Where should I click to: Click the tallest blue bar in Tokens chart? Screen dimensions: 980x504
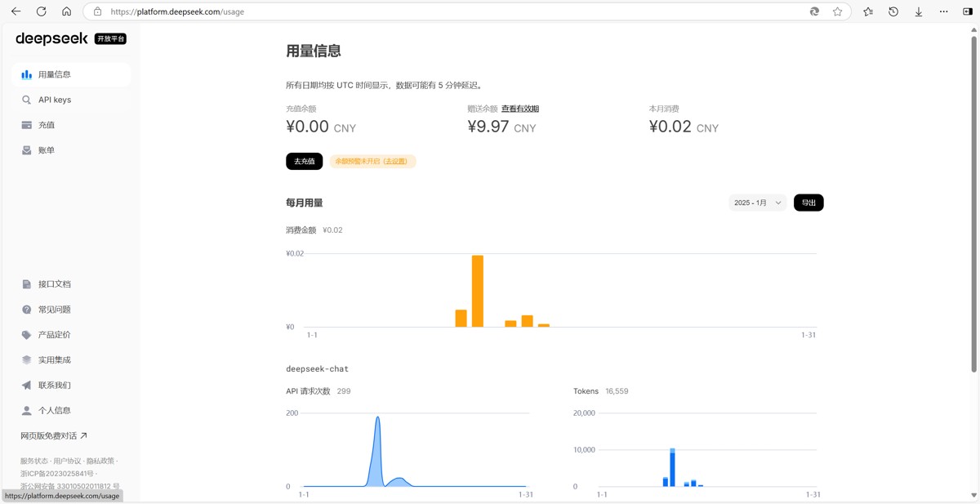click(x=672, y=467)
